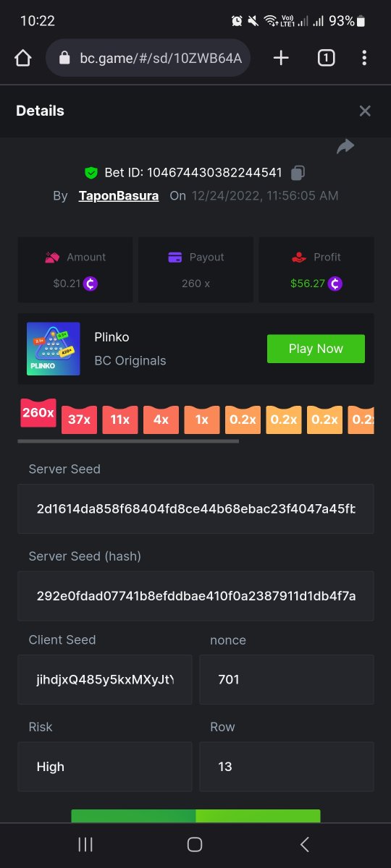Viewport: 391px width, 868px height.
Task: Open TaponBasura user profile link
Action: [x=119, y=195]
